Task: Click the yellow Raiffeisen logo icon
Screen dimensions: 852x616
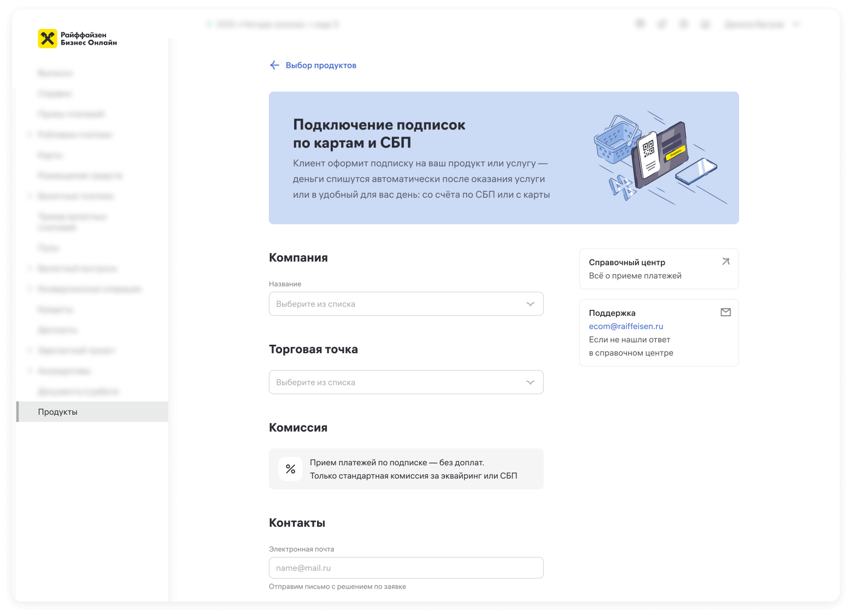Action: [x=47, y=39]
